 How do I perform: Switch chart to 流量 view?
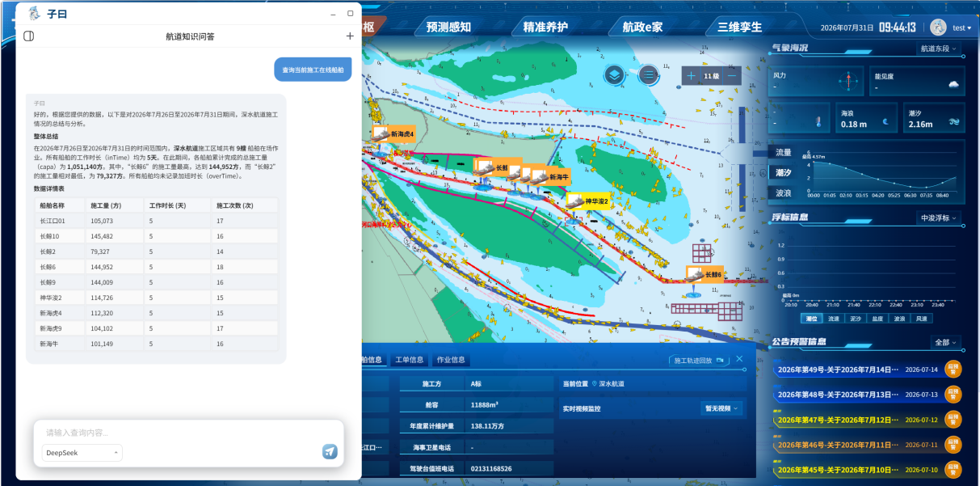[x=784, y=152]
